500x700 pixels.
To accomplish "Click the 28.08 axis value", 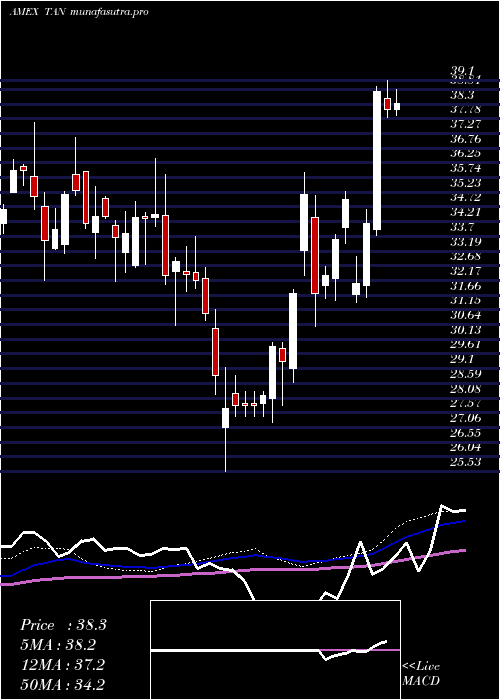I will (x=466, y=388).
